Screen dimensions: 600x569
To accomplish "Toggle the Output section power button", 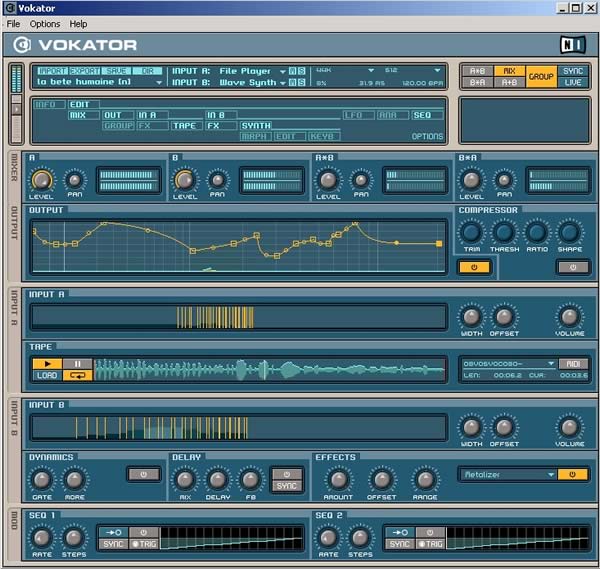I will coord(474,267).
